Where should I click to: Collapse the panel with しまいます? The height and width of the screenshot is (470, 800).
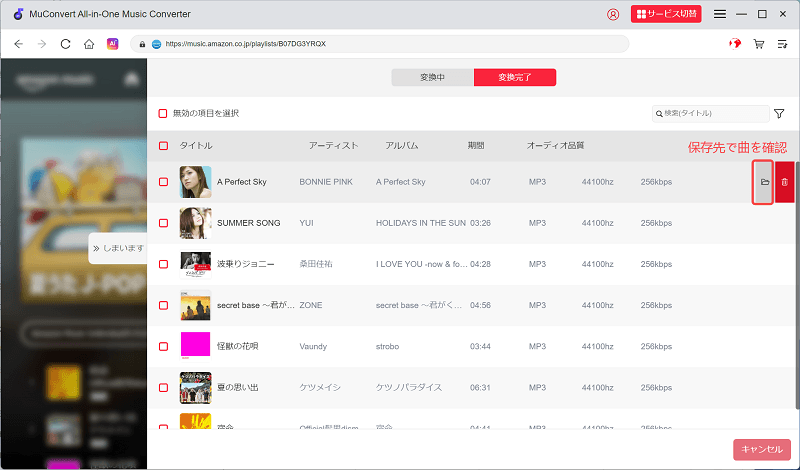tap(118, 249)
